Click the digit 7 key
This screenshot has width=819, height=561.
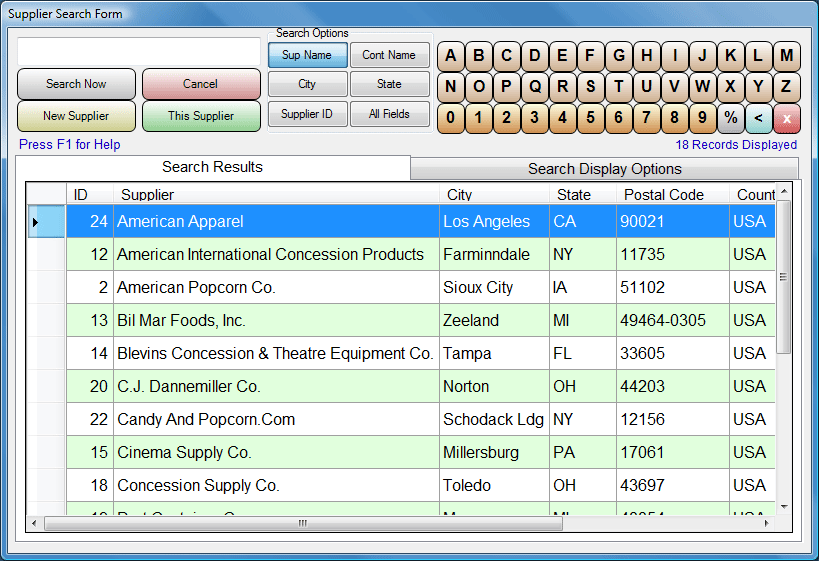pyautogui.click(x=647, y=118)
